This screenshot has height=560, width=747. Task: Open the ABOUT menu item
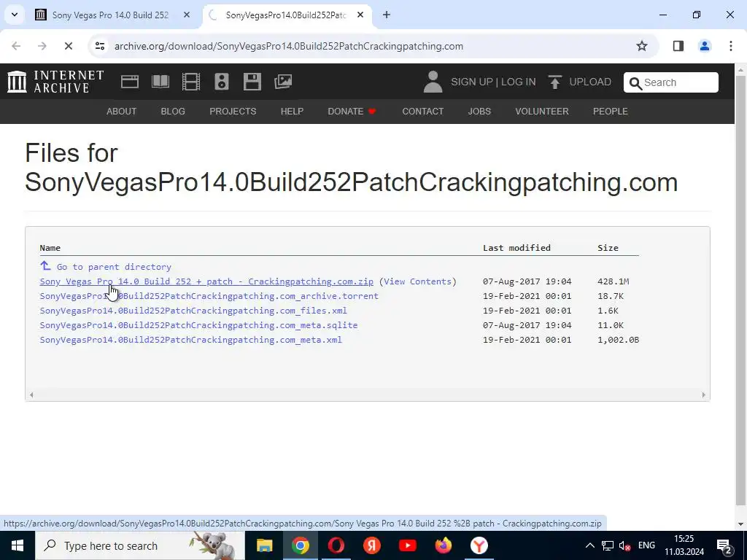tap(122, 112)
